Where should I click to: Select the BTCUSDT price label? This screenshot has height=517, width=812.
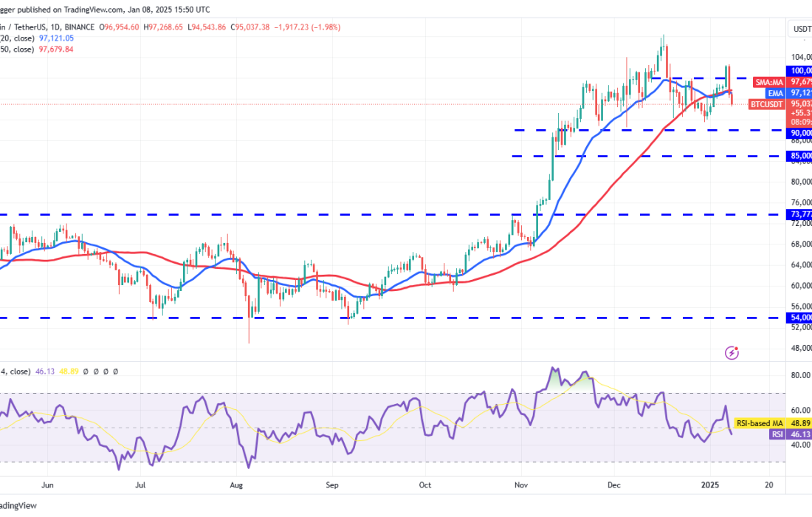[x=768, y=105]
